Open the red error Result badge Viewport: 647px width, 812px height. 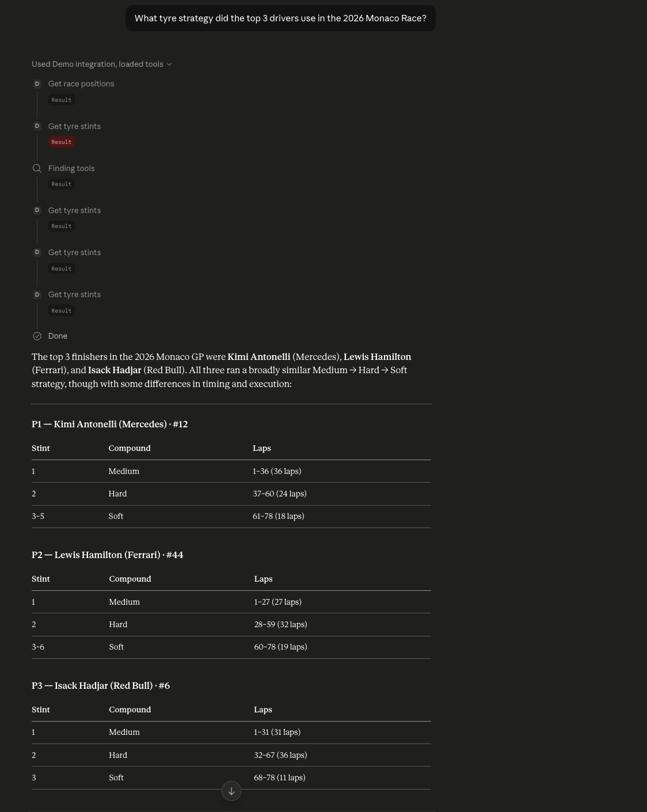point(62,142)
